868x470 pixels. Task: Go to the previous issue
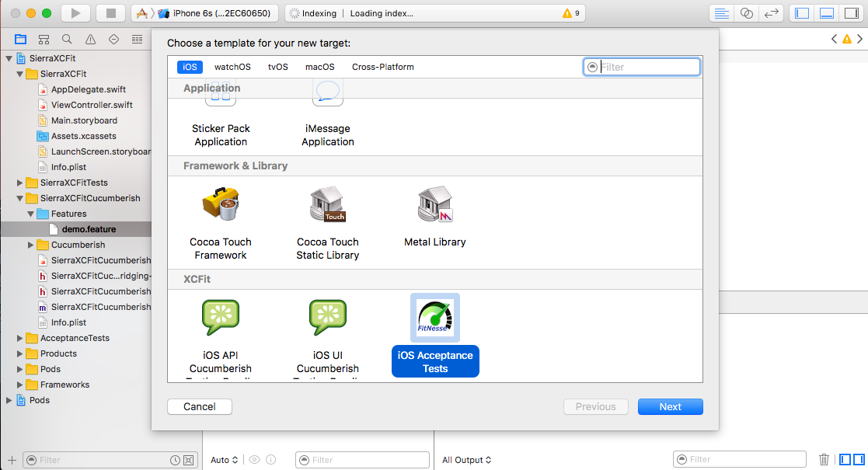(x=834, y=39)
